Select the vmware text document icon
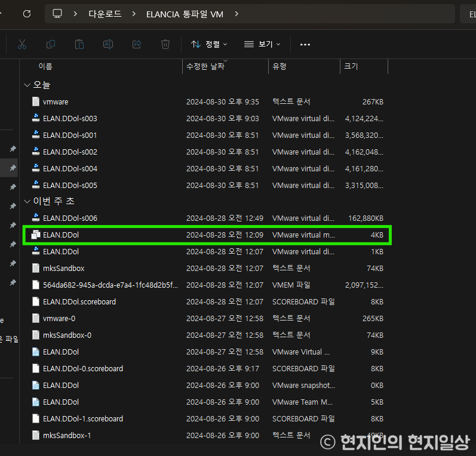This screenshot has height=456, width=476. pyautogui.click(x=36, y=101)
